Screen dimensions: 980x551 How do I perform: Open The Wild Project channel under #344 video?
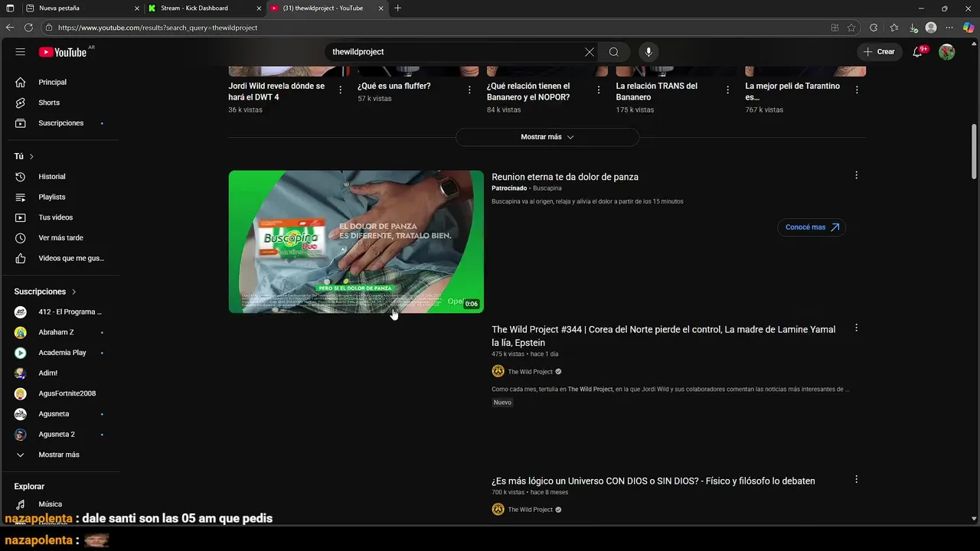(x=530, y=372)
